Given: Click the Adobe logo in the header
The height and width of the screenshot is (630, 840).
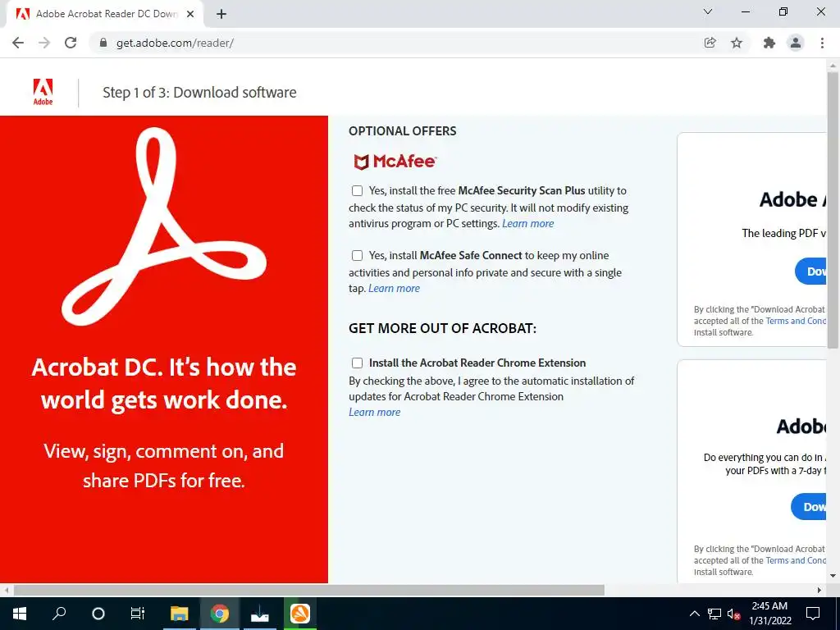Looking at the screenshot, I should point(43,92).
